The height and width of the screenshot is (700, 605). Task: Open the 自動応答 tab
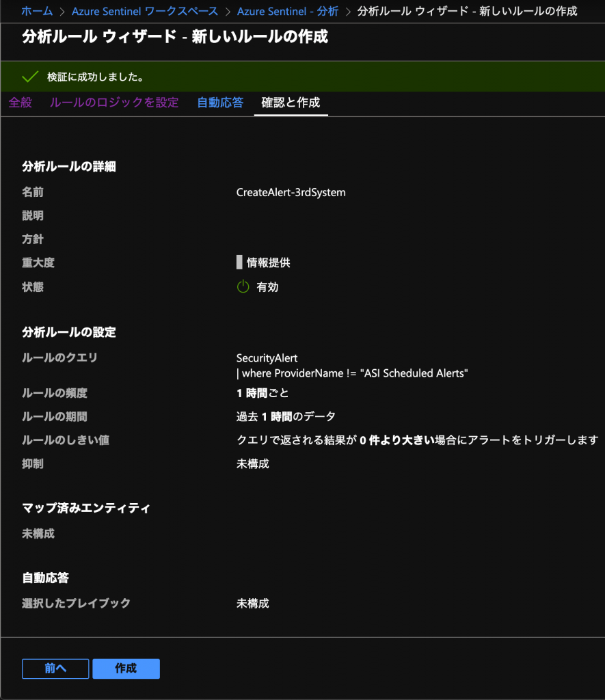coord(220,103)
